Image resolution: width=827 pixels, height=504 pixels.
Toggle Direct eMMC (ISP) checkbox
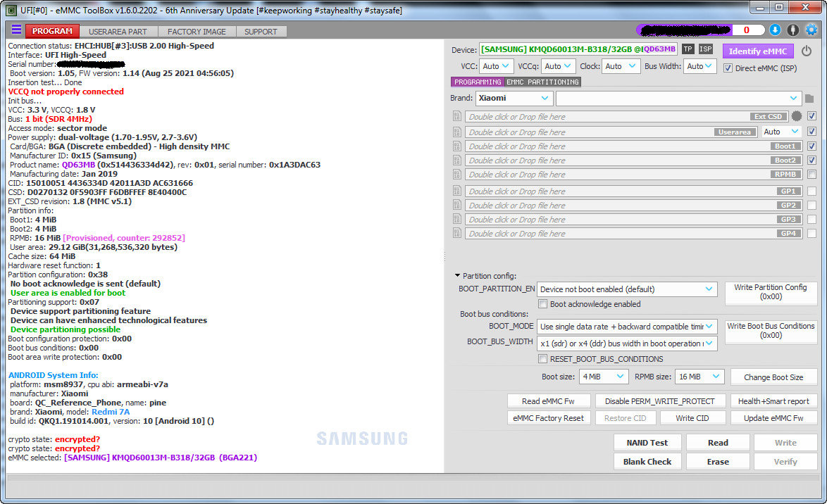(728, 68)
